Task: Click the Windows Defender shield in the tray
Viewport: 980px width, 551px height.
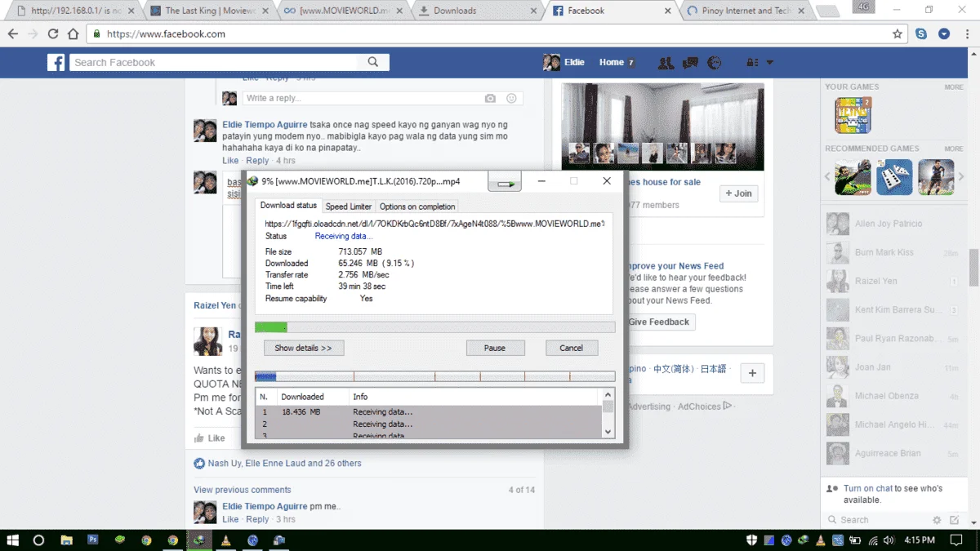Action: tap(752, 540)
